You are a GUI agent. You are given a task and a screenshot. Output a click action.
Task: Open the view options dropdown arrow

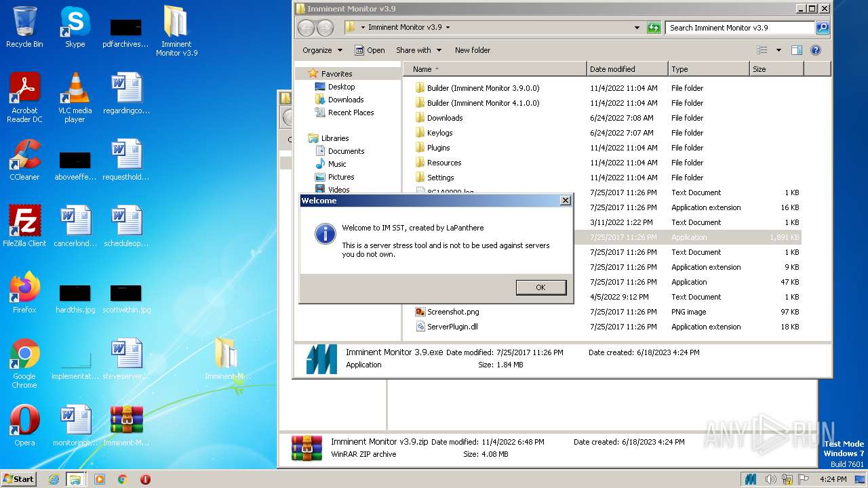[x=778, y=50]
